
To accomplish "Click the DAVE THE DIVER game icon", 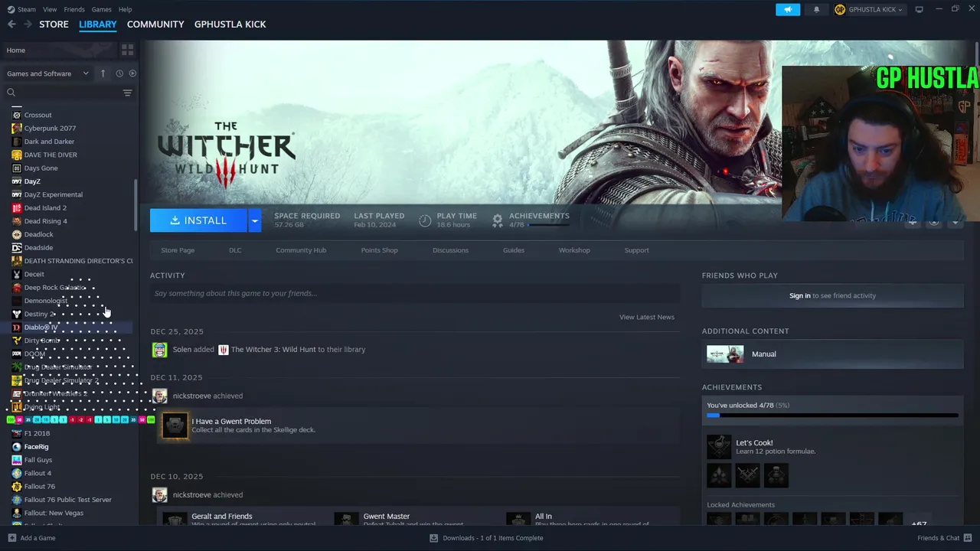I will pyautogui.click(x=17, y=155).
